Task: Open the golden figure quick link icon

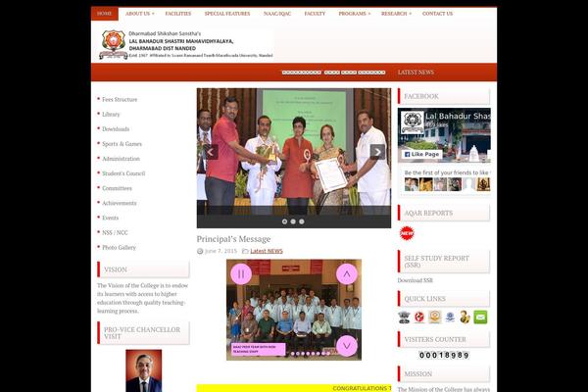Action: (465, 318)
